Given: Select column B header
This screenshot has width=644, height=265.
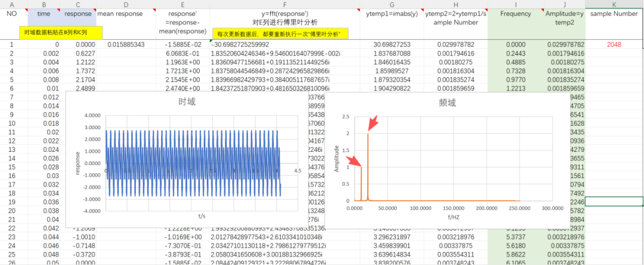Looking at the screenshot, I should pos(44,5).
